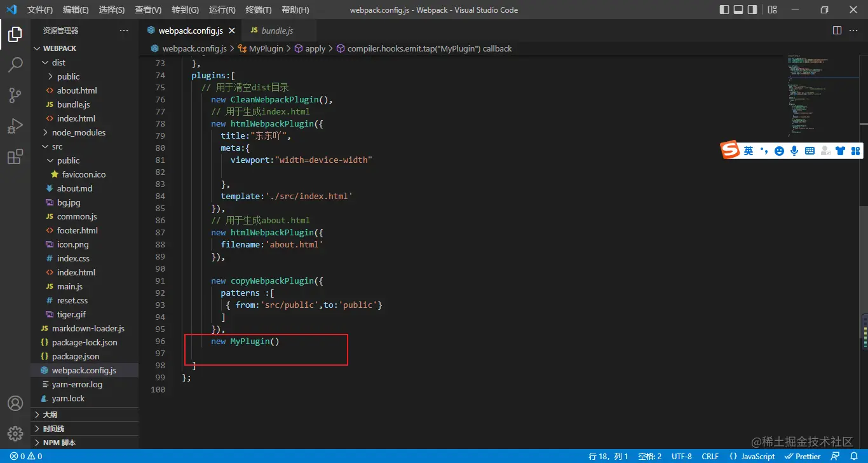Close the webpack.config.js editor tab
Viewport: 868px width, 463px height.
coord(232,31)
